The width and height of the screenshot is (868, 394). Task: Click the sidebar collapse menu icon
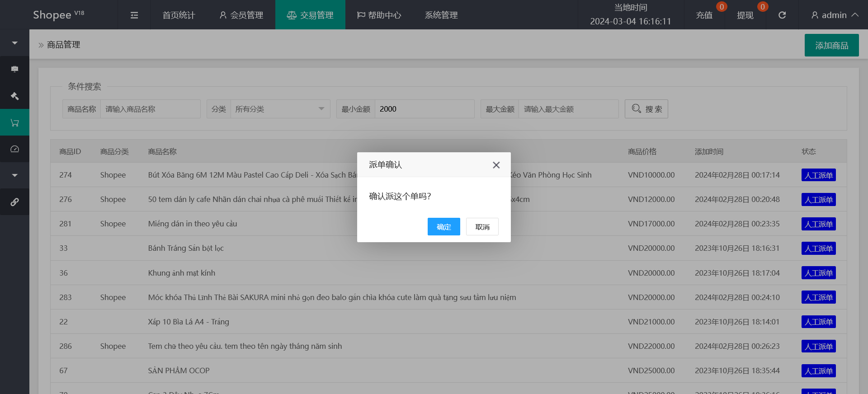click(x=134, y=15)
